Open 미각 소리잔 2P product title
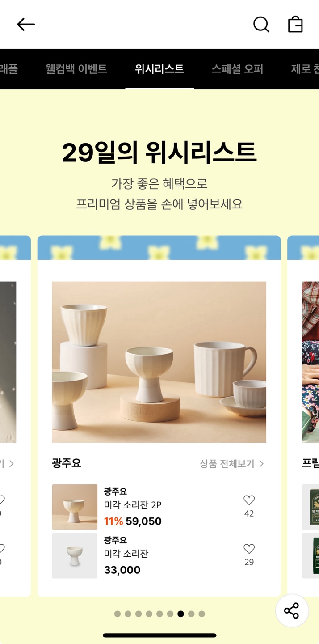319x644 pixels. (133, 505)
